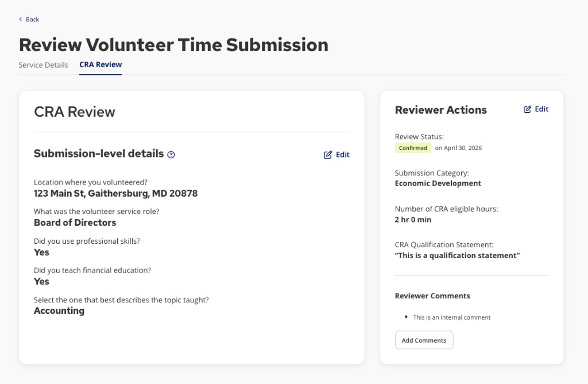Screen dimensions: 588x384
Task: Click the 2 hr 0 min value
Action: (x=413, y=220)
